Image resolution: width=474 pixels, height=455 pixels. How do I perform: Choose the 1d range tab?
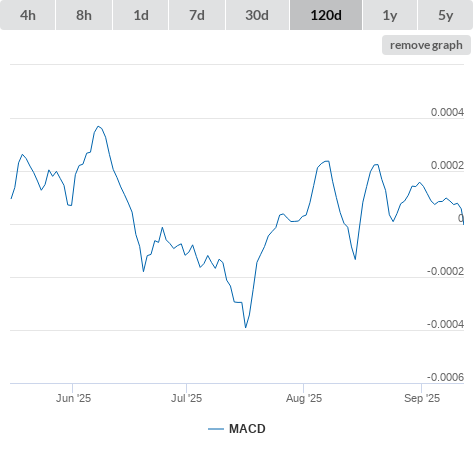(x=141, y=15)
